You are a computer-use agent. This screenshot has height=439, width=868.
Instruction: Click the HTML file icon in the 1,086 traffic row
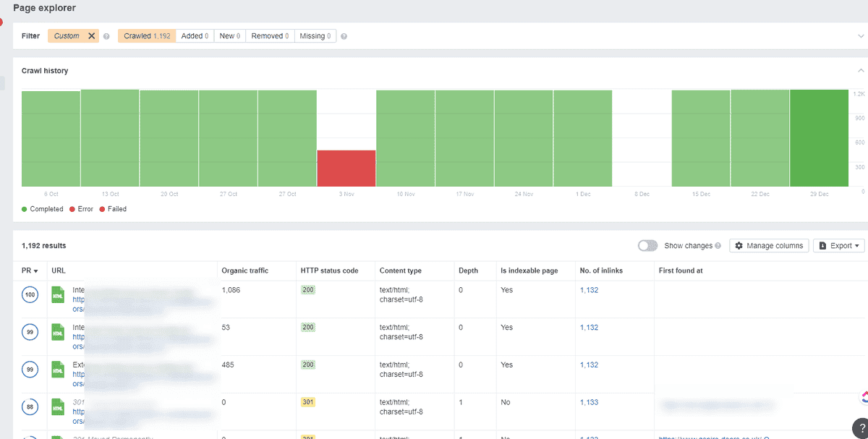58,294
